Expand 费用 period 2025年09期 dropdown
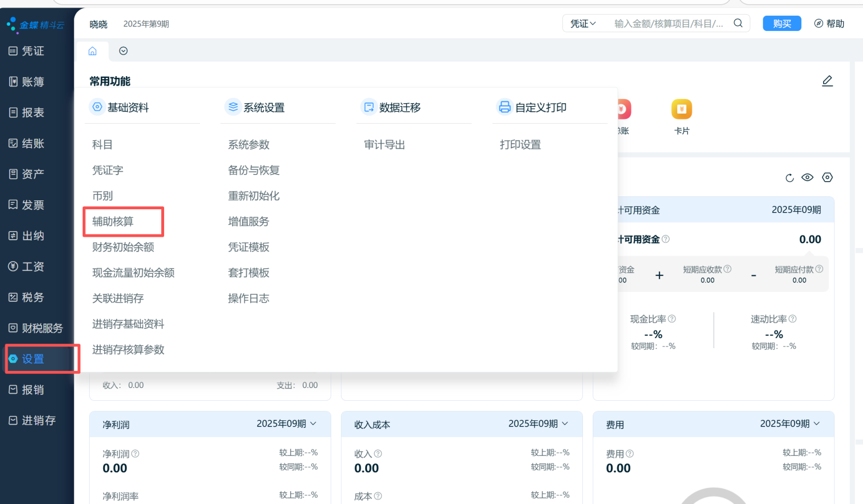This screenshot has width=863, height=504. (x=790, y=424)
